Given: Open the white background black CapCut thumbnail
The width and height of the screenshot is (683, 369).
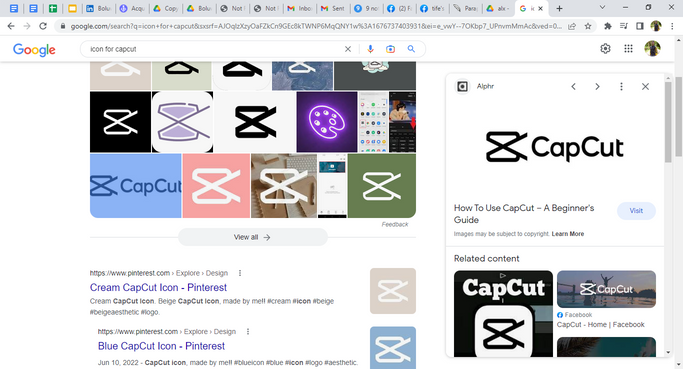Looking at the screenshot, I should 254,122.
